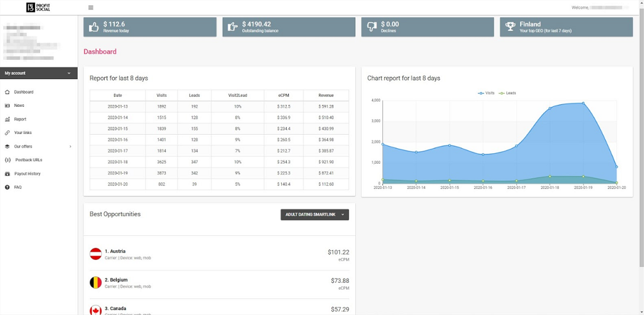The height and width of the screenshot is (315, 644).
Task: Click the Visits data point for 2020-01-20
Action: tap(616, 167)
